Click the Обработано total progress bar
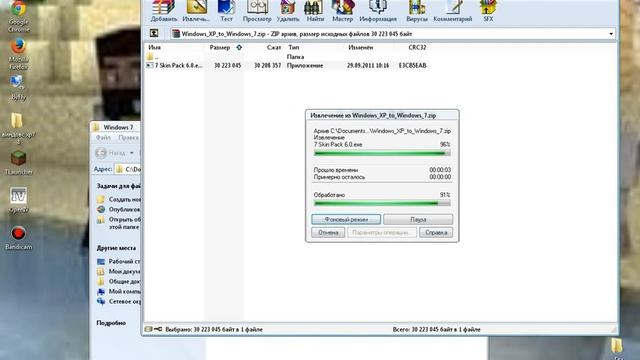The image size is (640, 360). [x=382, y=203]
